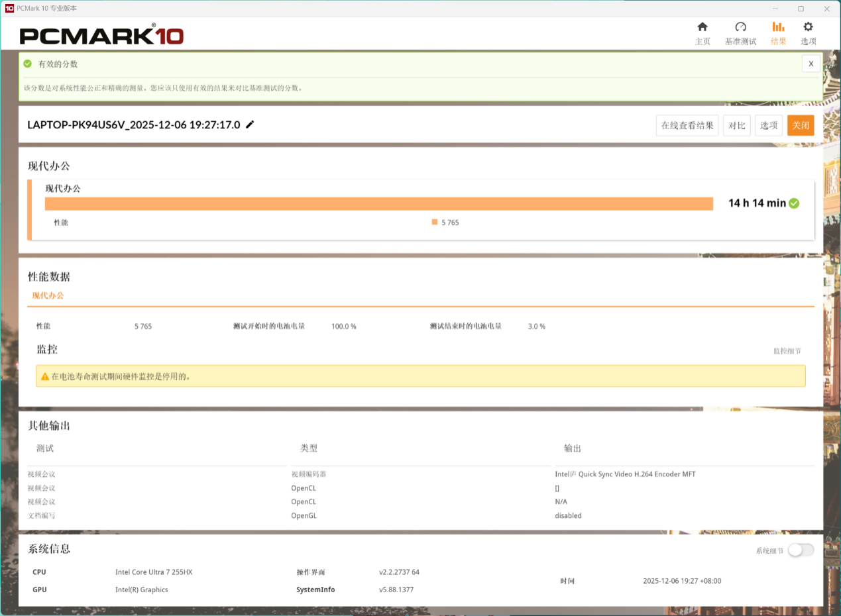Click the Options (选项) button in result header
The width and height of the screenshot is (841, 616).
[769, 125]
